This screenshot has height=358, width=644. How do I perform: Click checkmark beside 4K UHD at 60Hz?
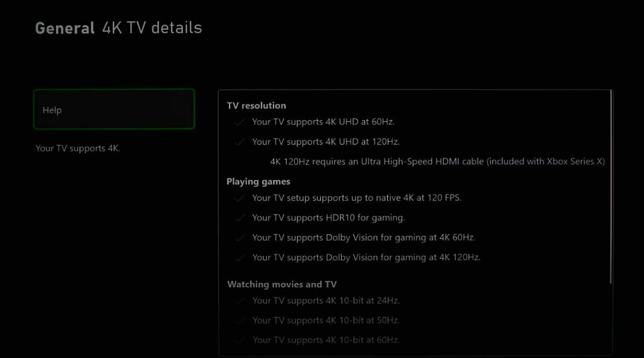240,122
